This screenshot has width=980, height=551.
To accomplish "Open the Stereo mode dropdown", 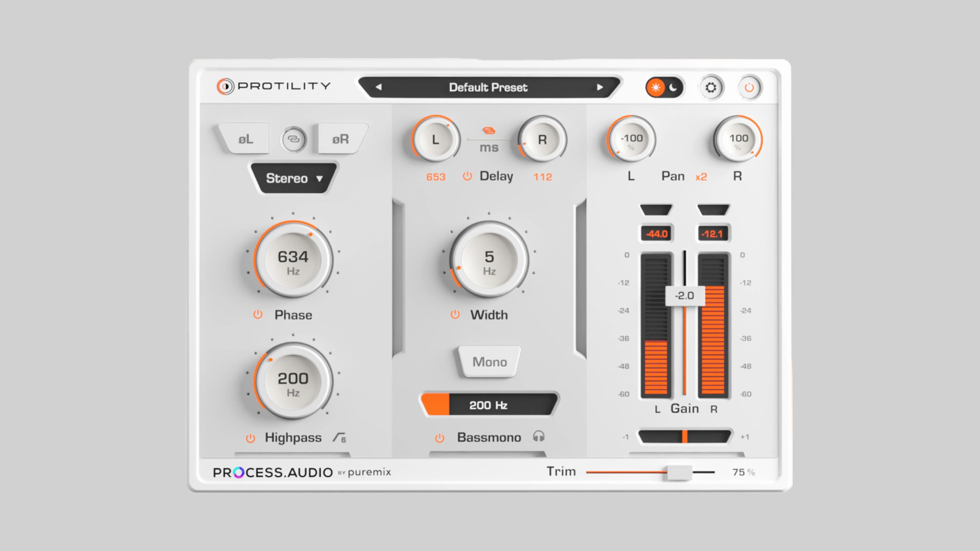I will [294, 178].
